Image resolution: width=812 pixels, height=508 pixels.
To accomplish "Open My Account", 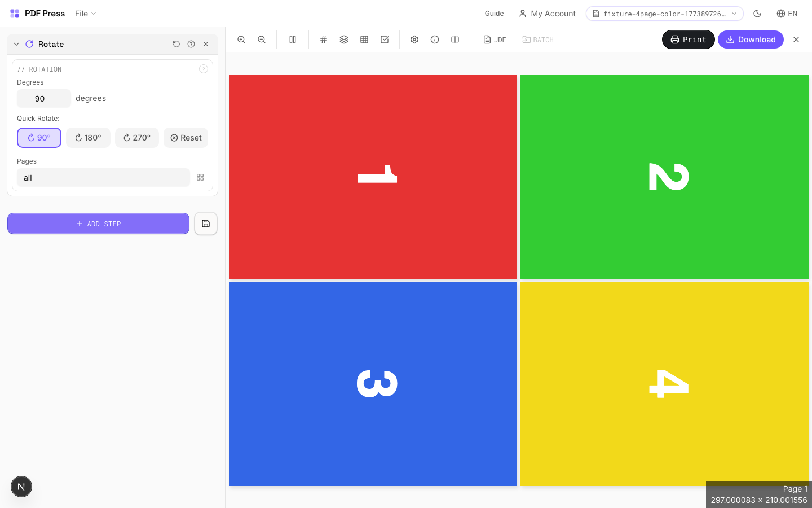I will 547,14.
